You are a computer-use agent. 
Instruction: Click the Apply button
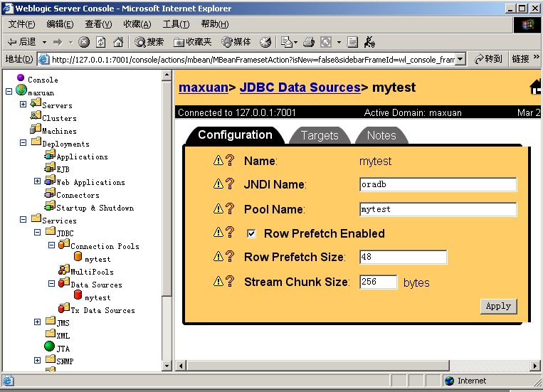click(498, 306)
